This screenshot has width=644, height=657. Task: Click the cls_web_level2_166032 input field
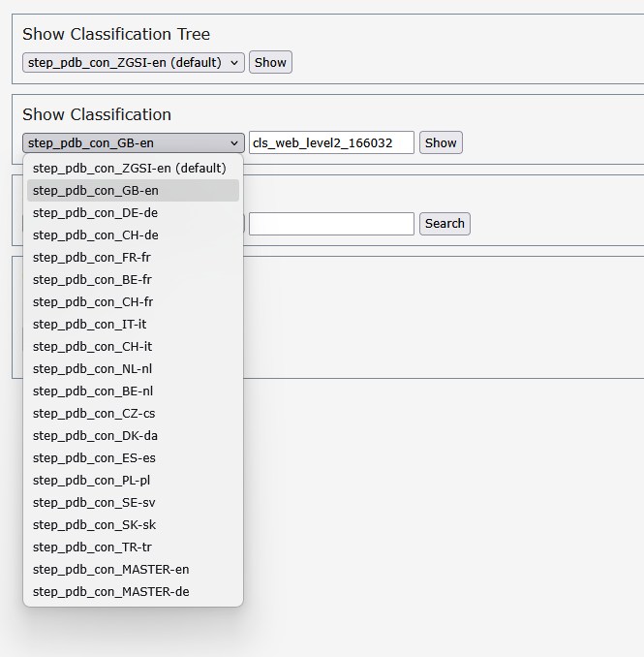click(x=331, y=142)
